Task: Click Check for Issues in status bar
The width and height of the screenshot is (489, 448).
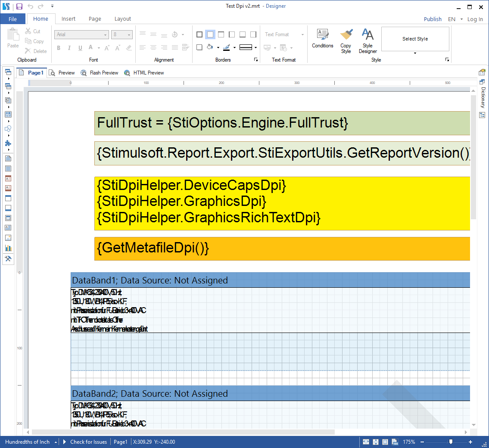Action: click(x=89, y=442)
